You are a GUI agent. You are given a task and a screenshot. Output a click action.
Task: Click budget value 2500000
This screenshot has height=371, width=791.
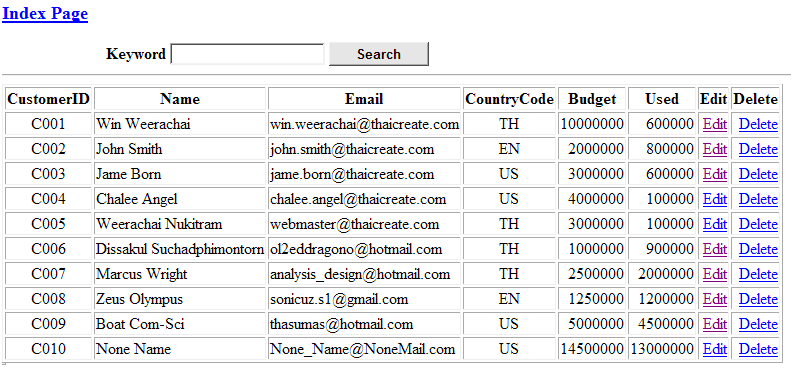(596, 274)
